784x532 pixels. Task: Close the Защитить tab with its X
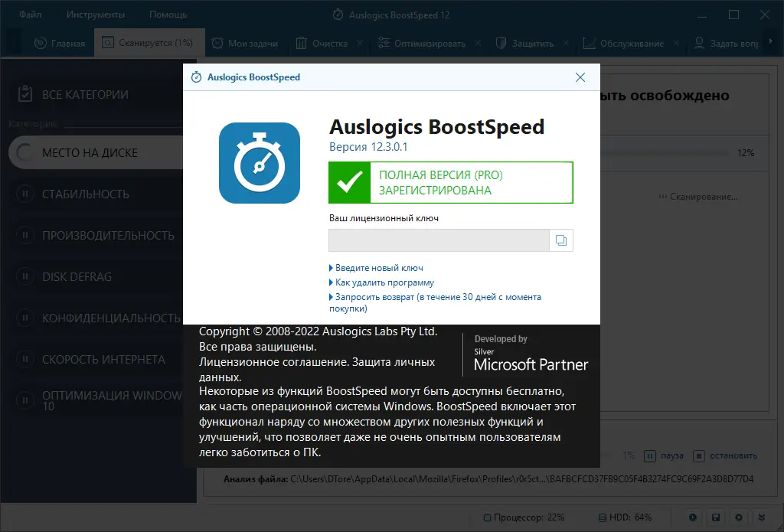[566, 43]
